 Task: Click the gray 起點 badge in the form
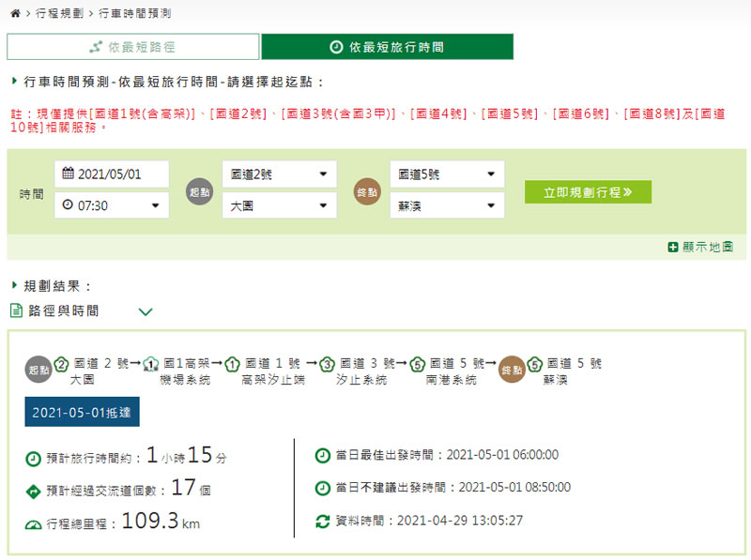tap(199, 192)
